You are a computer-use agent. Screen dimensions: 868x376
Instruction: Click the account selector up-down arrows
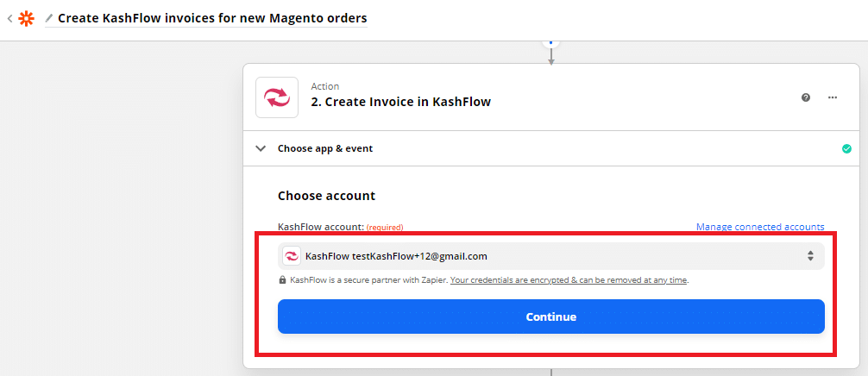810,255
